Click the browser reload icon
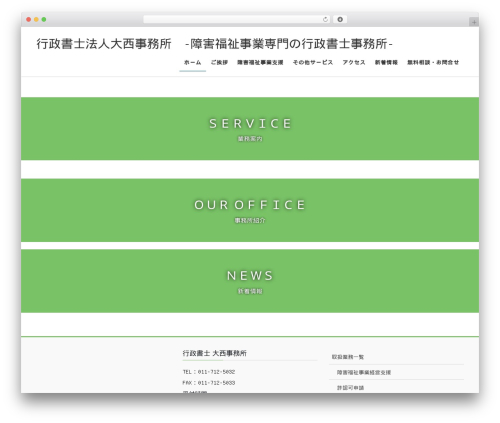Screen dimensions: 500x423 pyautogui.click(x=325, y=20)
